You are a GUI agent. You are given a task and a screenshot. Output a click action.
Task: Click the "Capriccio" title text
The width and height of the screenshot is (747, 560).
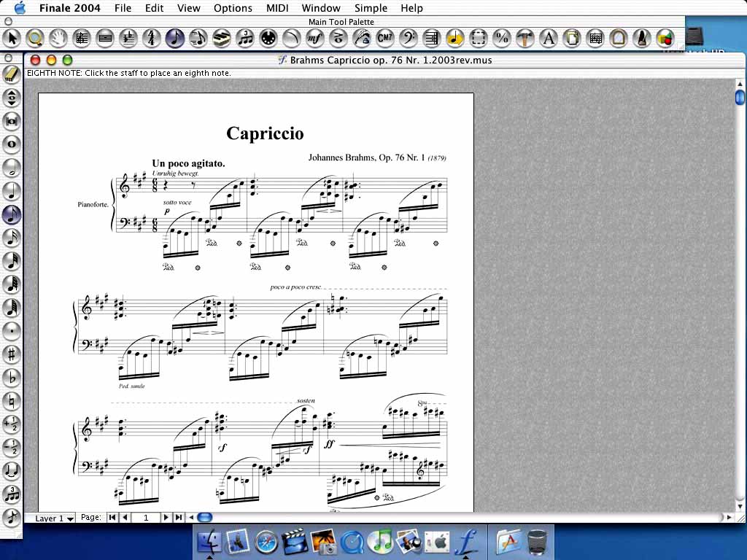click(265, 133)
